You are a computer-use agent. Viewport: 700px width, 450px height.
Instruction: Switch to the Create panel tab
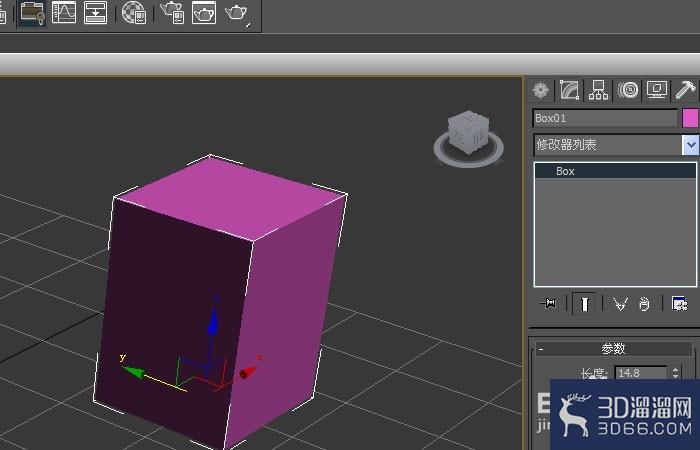(541, 90)
